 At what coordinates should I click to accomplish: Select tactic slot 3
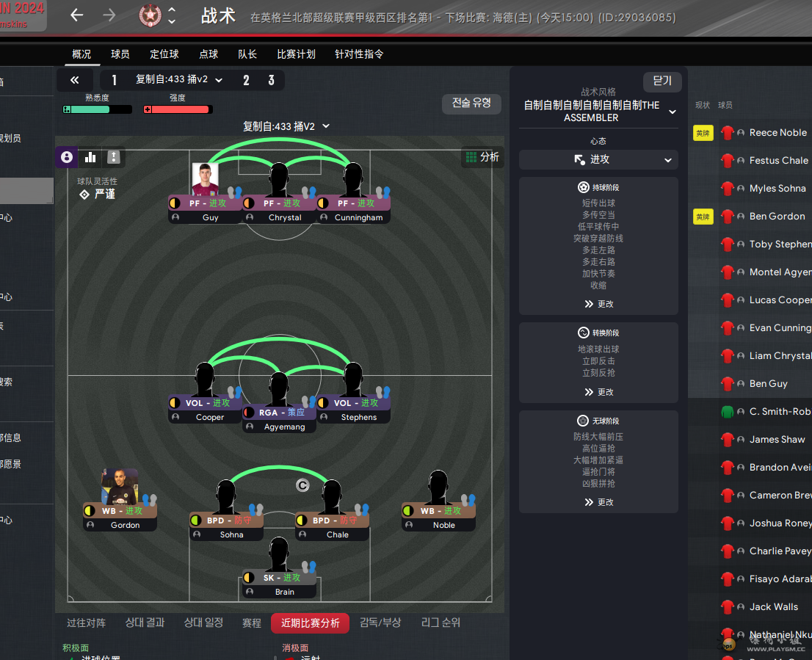(271, 80)
